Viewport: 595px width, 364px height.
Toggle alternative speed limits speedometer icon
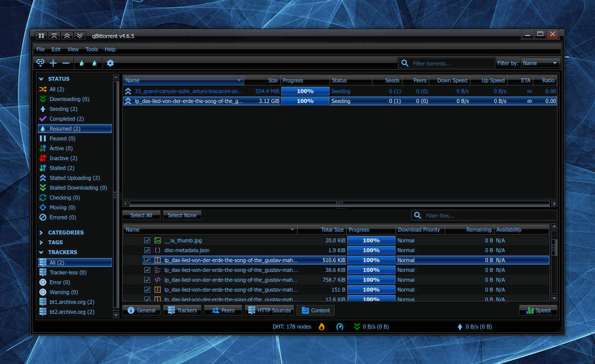click(x=340, y=327)
